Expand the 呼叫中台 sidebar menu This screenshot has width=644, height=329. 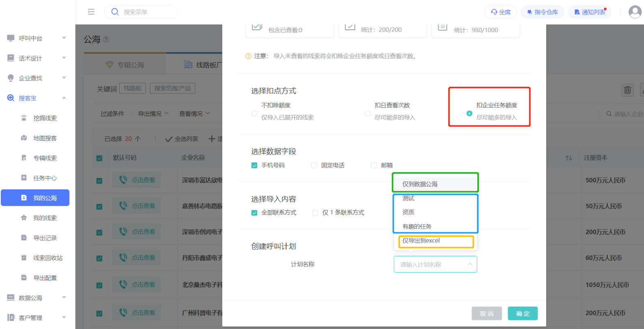[x=37, y=38]
